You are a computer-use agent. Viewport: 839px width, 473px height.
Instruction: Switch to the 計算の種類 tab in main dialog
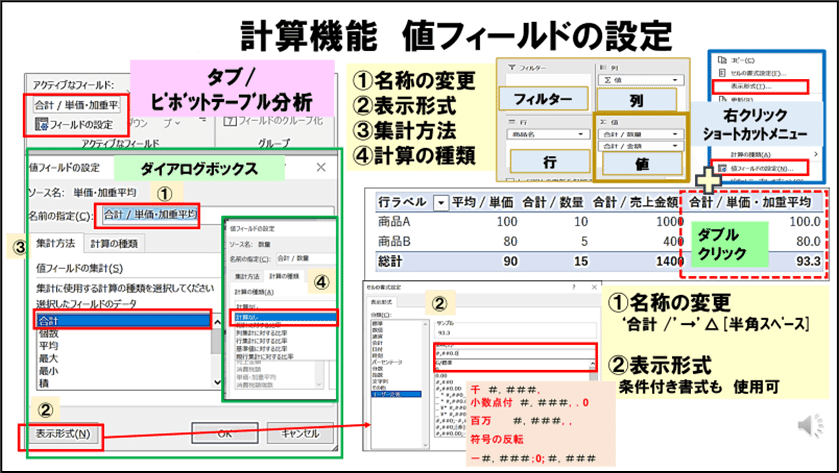pos(114,243)
